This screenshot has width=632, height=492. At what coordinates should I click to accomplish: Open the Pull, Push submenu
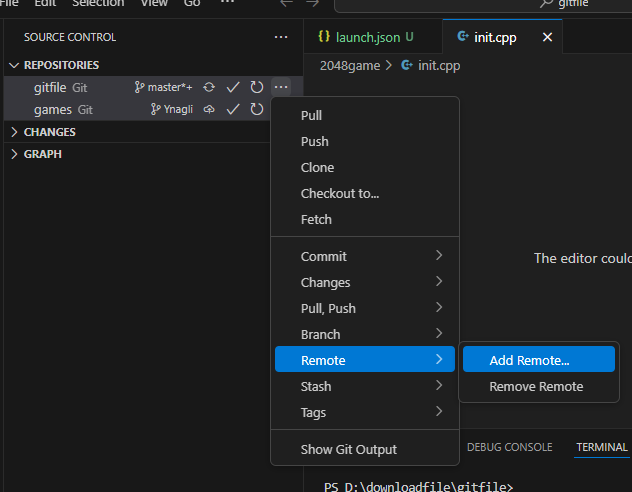[365, 308]
